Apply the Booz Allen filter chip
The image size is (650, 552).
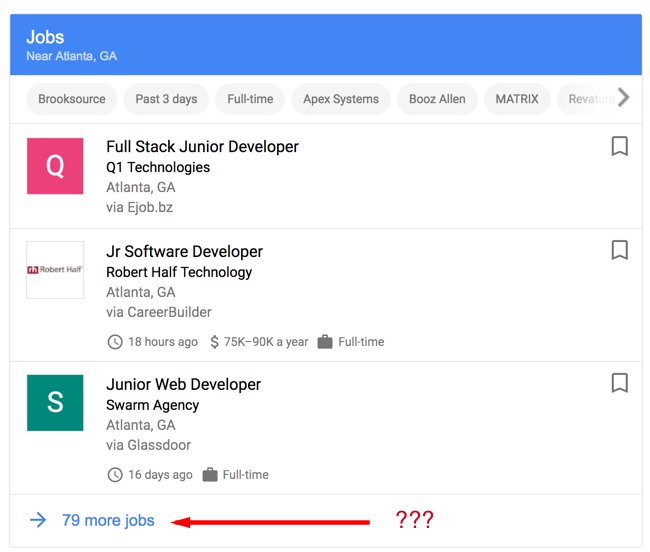[437, 99]
